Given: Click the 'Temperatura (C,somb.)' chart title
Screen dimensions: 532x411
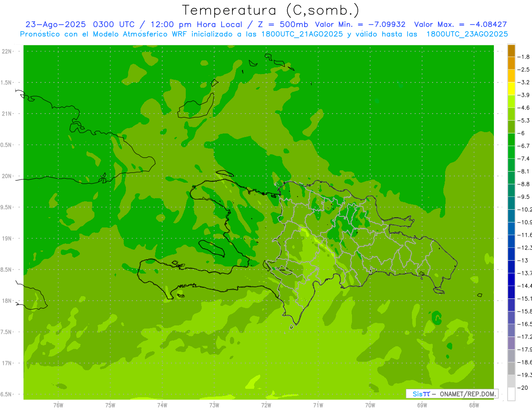Looking at the screenshot, I should pyautogui.click(x=270, y=10).
